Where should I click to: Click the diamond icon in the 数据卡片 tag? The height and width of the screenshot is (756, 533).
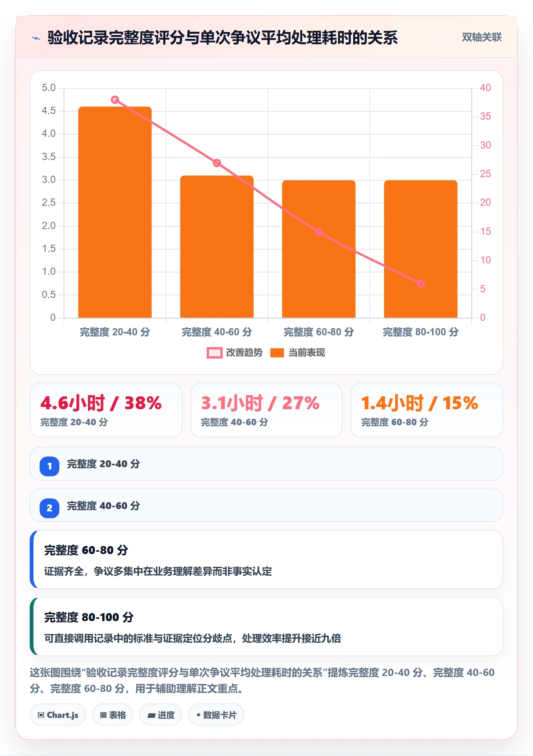coord(198,715)
